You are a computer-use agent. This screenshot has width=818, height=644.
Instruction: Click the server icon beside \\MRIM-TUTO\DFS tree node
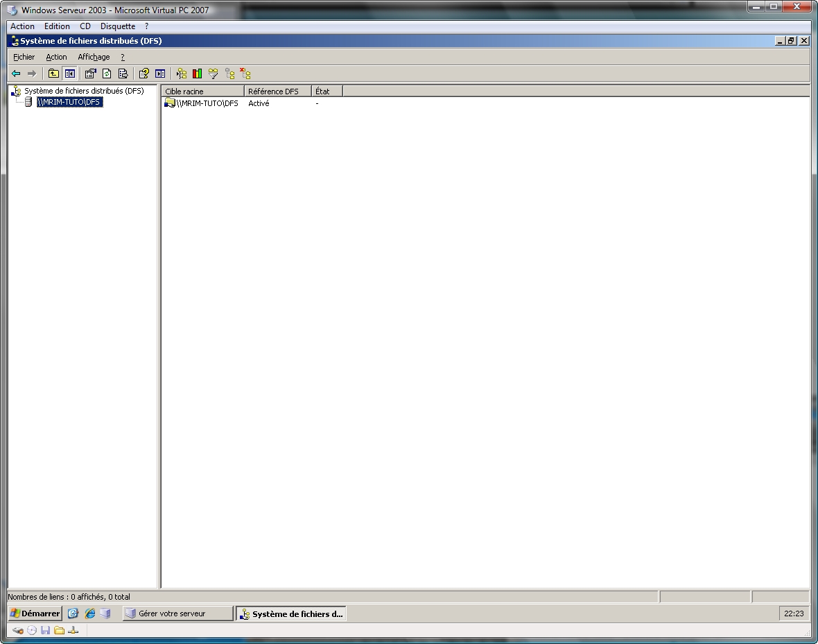28,102
